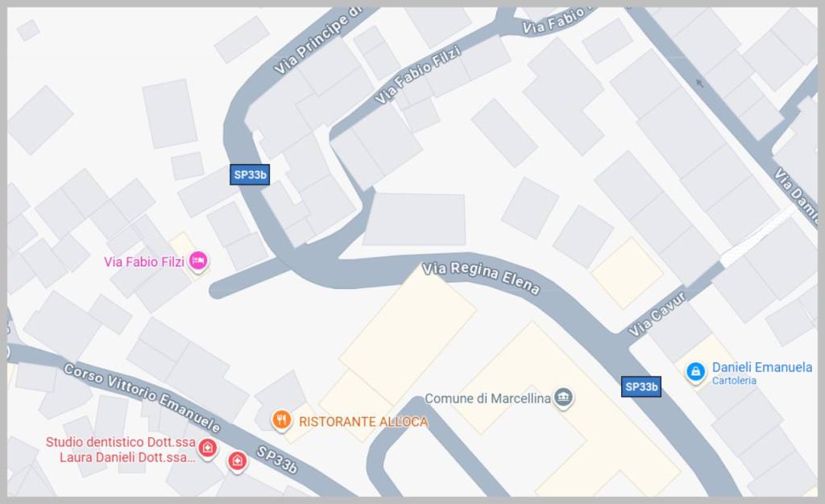The image size is (825, 504).
Task: Open the Danieli Emanuela Cartoleria label
Action: [x=762, y=373]
